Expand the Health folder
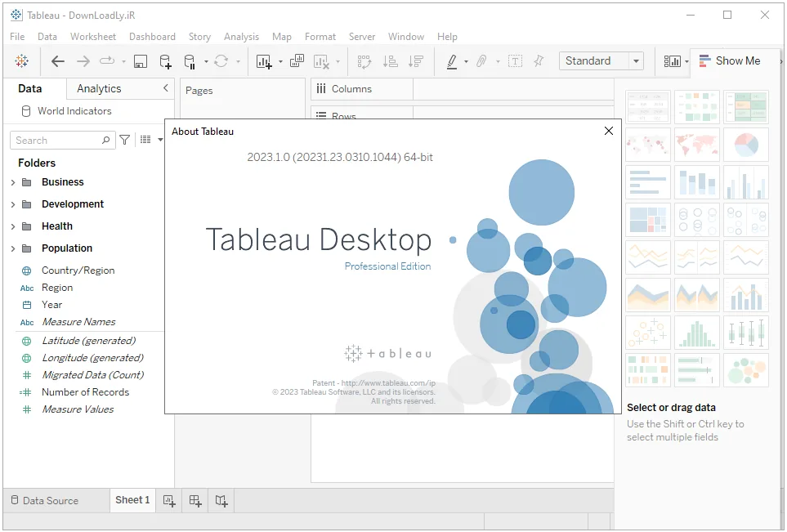The width and height of the screenshot is (787, 532). coord(13,227)
